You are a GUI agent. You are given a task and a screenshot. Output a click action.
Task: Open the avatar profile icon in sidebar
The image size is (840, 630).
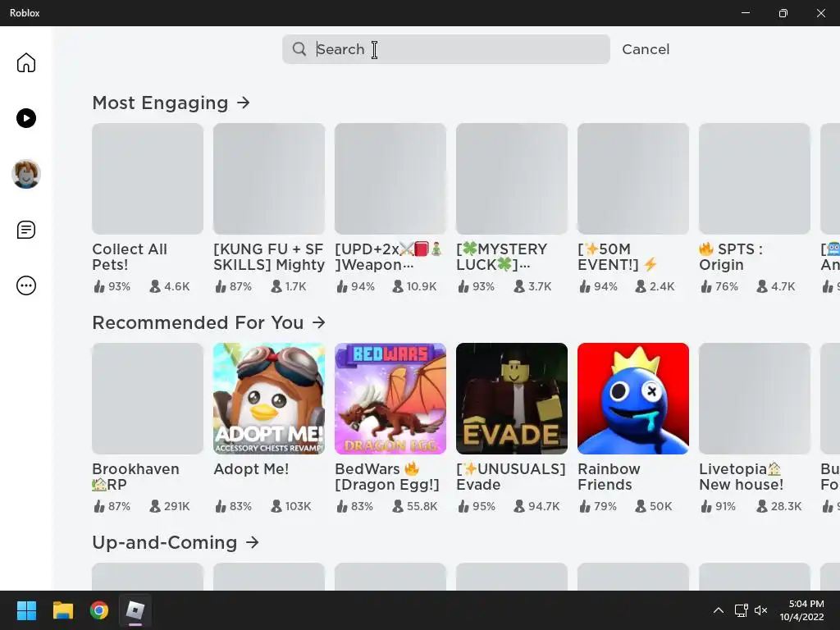25,174
